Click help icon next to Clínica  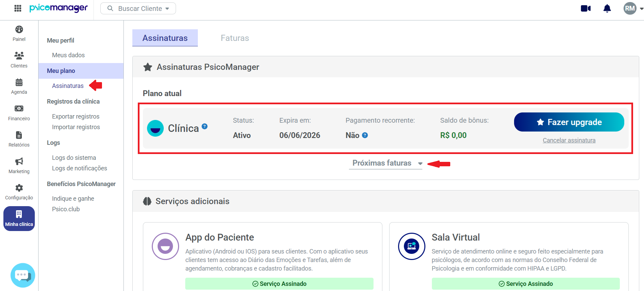tap(205, 126)
